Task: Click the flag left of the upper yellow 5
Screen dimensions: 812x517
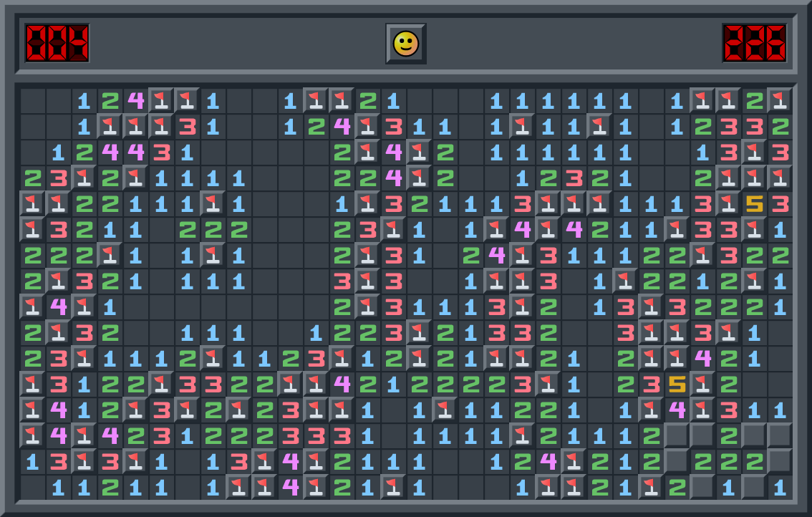Action: point(728,204)
